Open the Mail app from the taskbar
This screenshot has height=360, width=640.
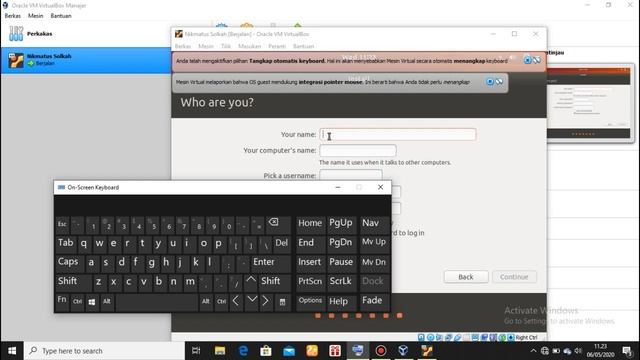point(289,351)
